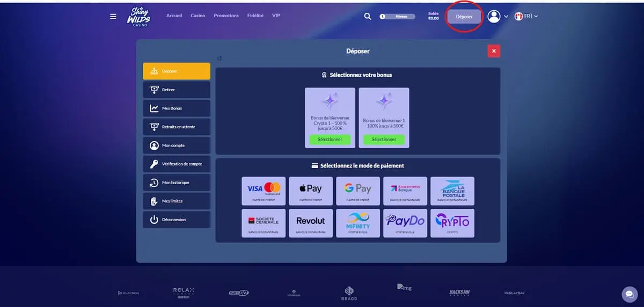The image size is (644, 307).
Task: Click the Déposer button in header
Action: point(464,17)
